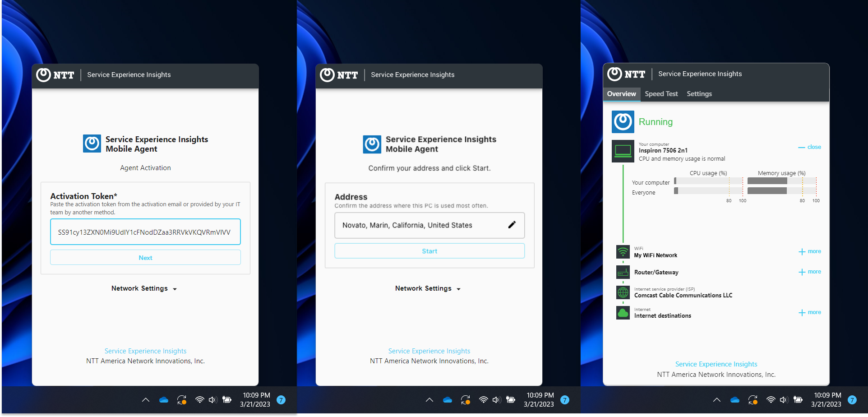The width and height of the screenshot is (868, 417).
Task: Switch to the Speed Test tab
Action: 661,94
